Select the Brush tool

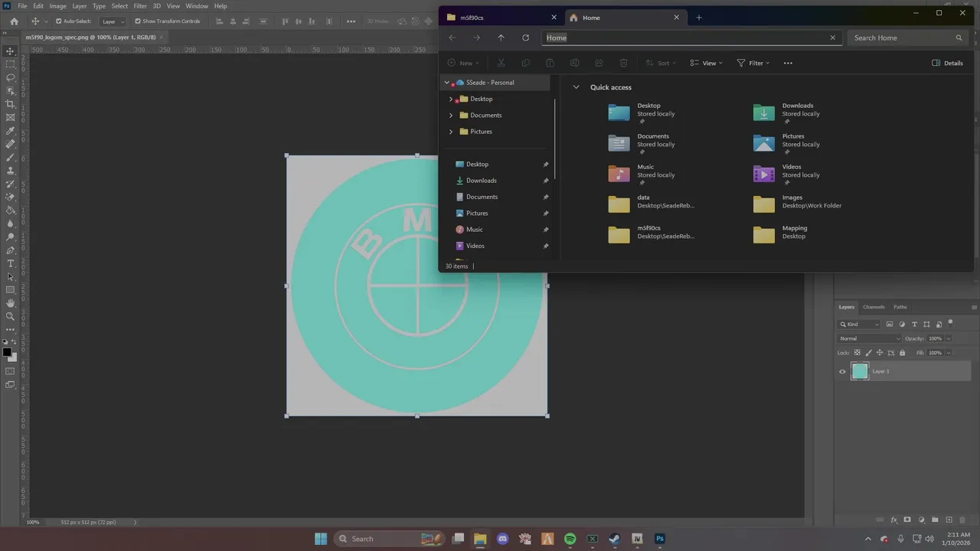10,157
